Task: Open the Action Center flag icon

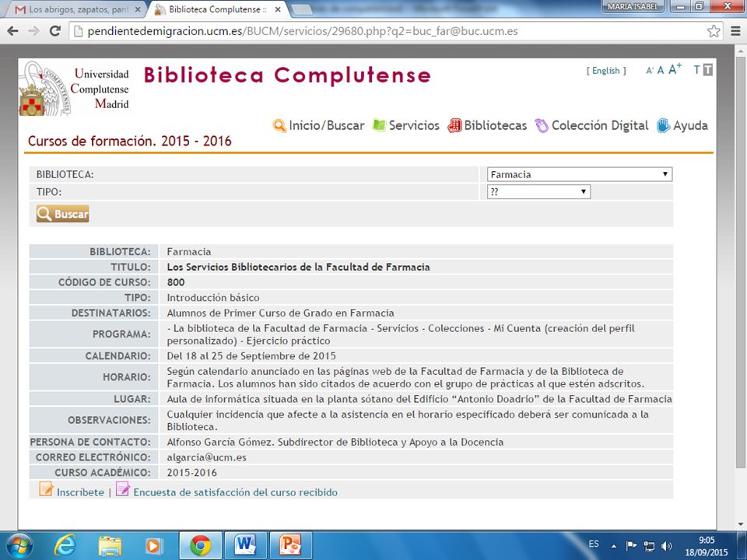Action: 631,546
